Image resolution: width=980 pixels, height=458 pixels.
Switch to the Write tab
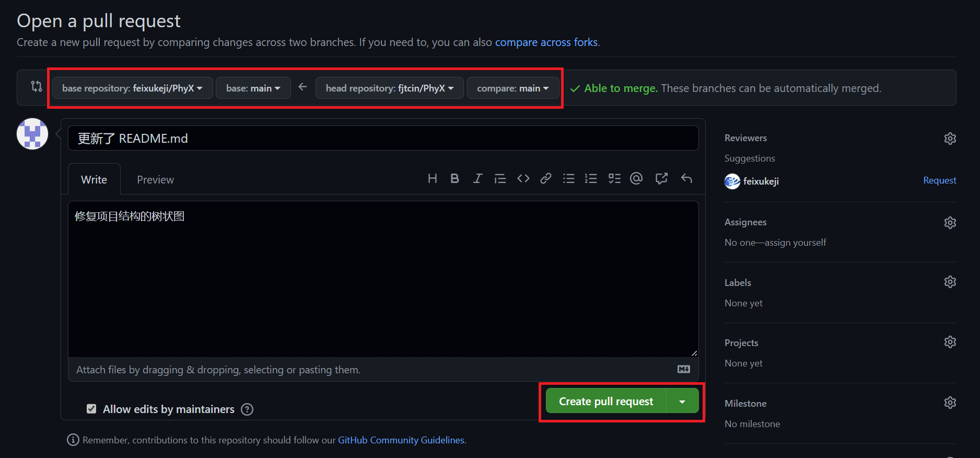(x=94, y=179)
